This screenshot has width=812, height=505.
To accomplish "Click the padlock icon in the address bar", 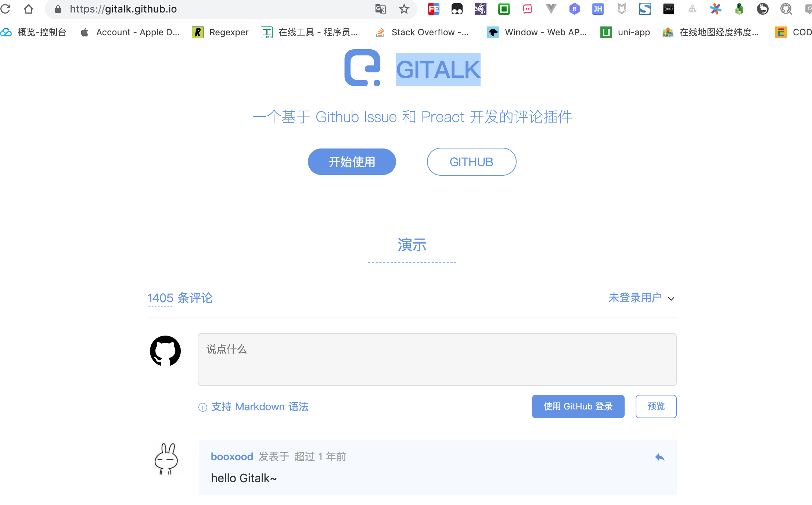I will [58, 9].
